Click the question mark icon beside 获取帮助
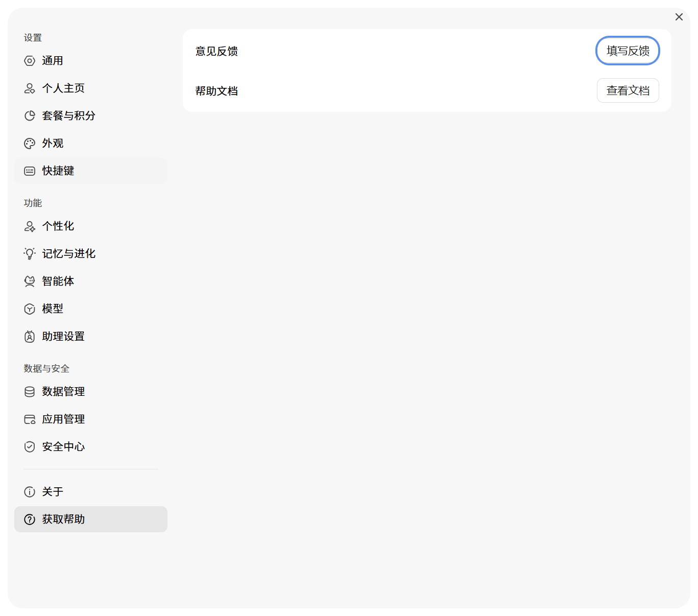698x616 pixels. click(x=30, y=519)
